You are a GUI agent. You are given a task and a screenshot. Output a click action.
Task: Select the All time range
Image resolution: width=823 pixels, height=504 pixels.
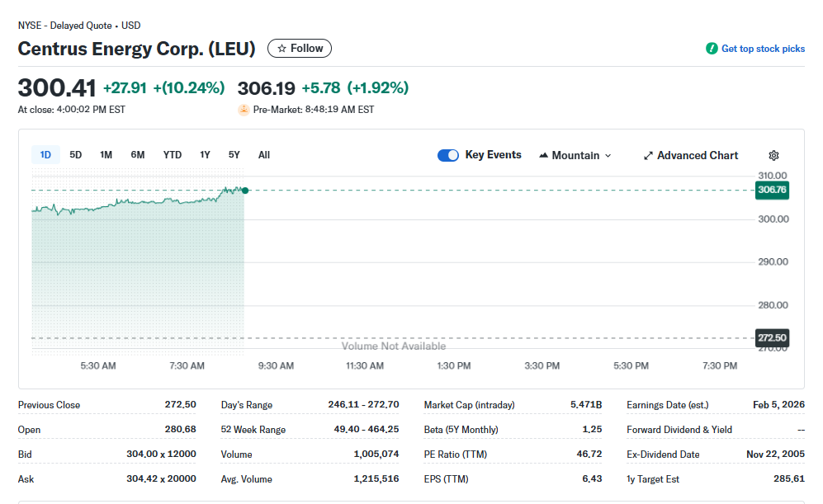264,155
